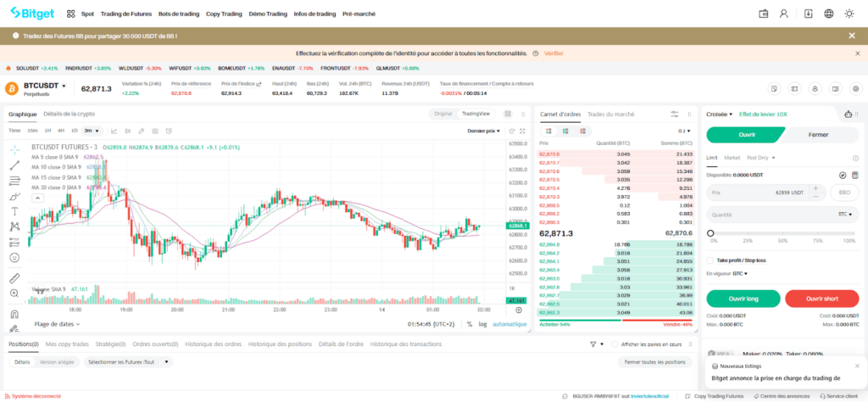Click the order quantity percentage slider handle
This screenshot has height=402, width=868.
710,232
